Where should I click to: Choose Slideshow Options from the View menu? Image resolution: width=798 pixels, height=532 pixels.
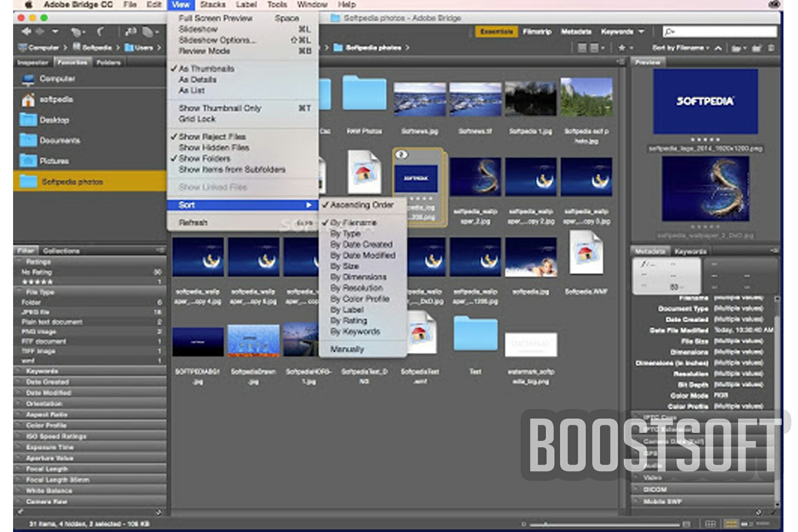pyautogui.click(x=243, y=40)
